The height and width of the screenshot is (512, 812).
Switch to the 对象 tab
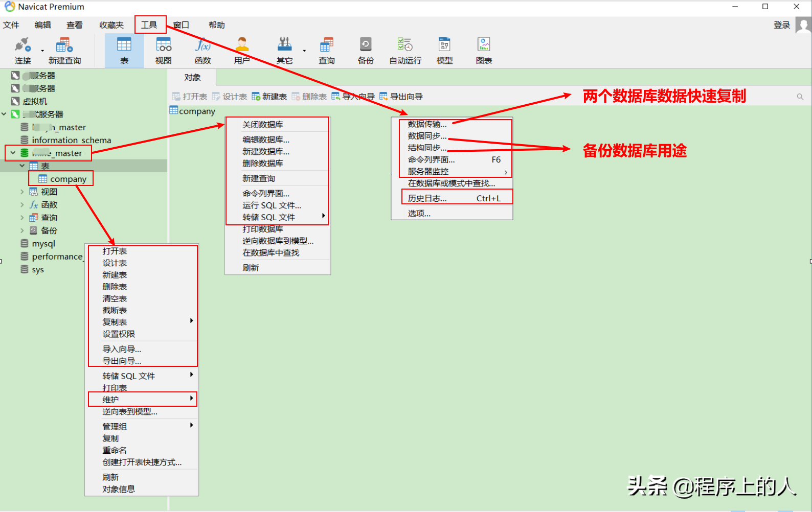192,77
